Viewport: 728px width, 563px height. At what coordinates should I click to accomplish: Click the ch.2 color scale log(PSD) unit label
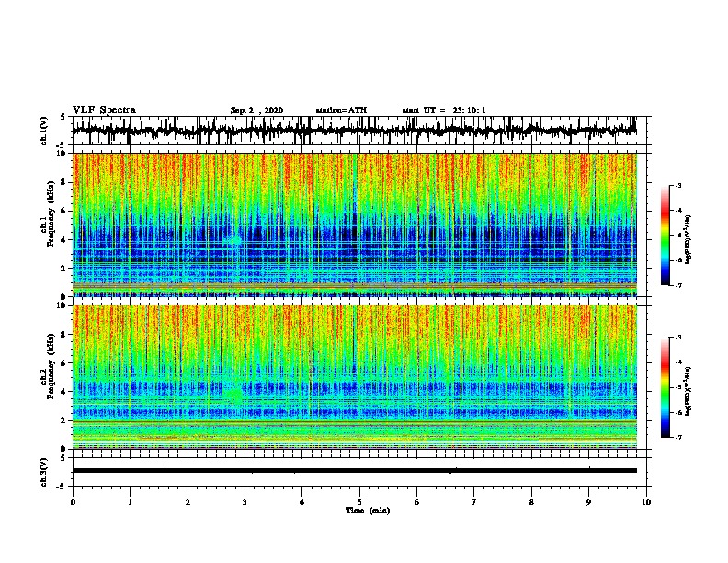tap(688, 391)
